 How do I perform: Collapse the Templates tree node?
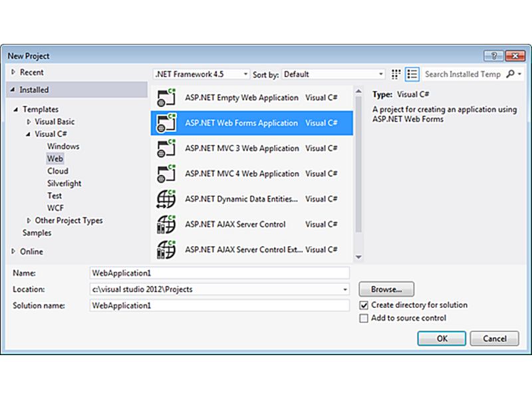coord(15,109)
